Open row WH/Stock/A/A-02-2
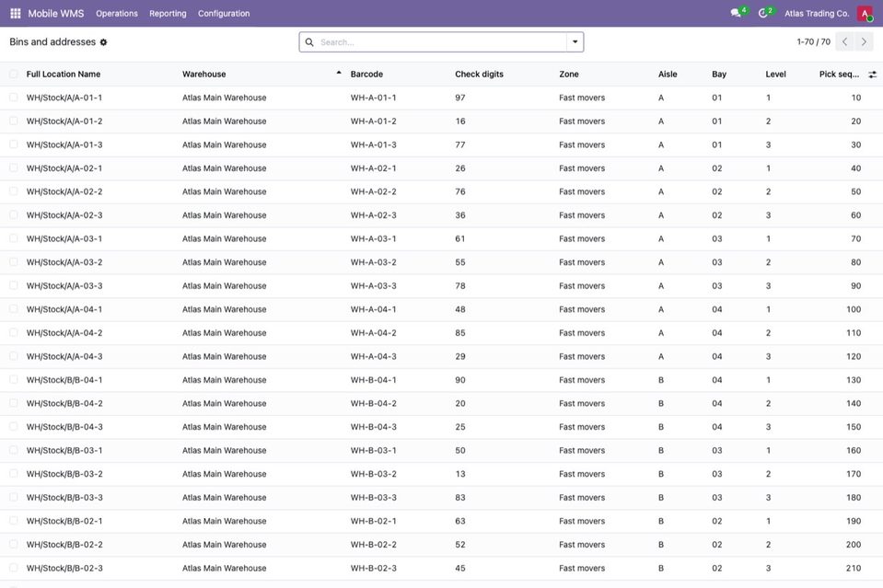Image resolution: width=883 pixels, height=588 pixels. click(x=442, y=191)
